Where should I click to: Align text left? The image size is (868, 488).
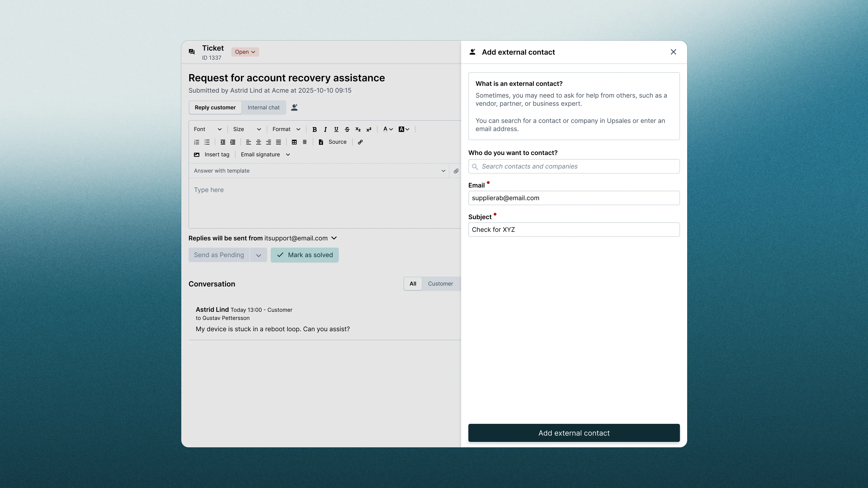tap(248, 142)
